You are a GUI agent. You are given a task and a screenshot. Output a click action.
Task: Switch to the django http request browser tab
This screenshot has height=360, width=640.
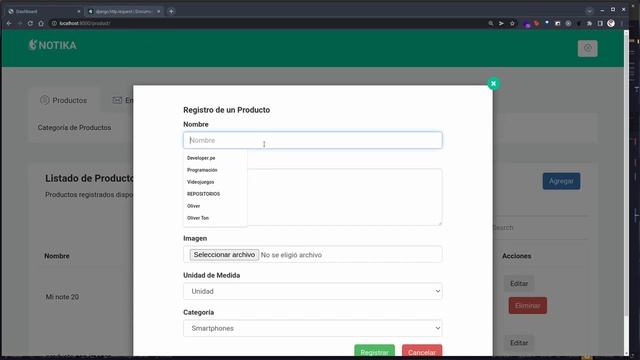[x=124, y=11]
